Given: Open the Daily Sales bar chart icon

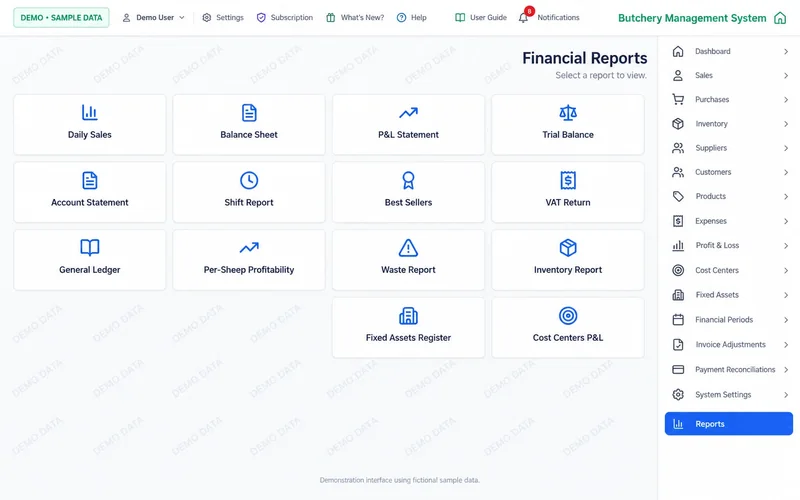Looking at the screenshot, I should point(89,112).
